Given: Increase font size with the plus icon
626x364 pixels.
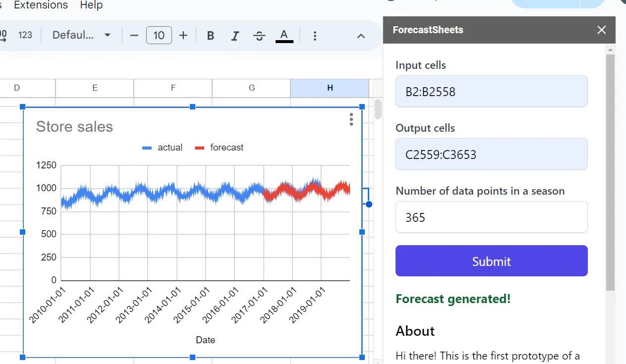Looking at the screenshot, I should tap(183, 35).
